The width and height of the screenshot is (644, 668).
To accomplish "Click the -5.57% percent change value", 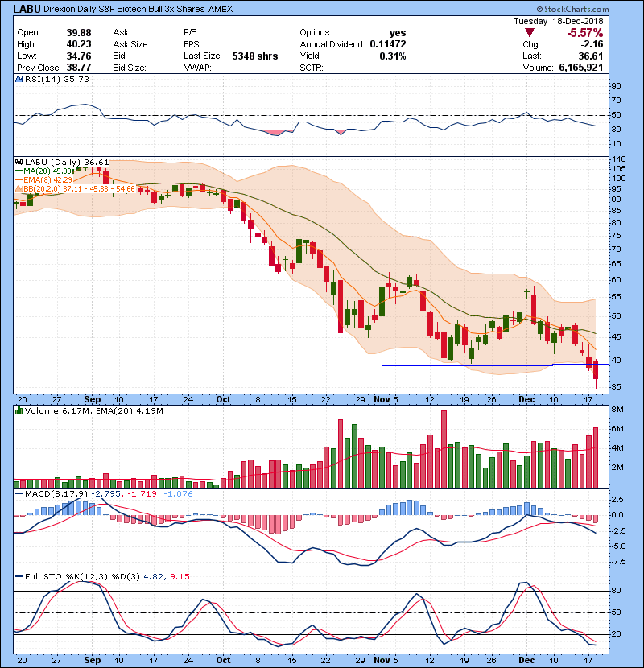I will pos(584,33).
